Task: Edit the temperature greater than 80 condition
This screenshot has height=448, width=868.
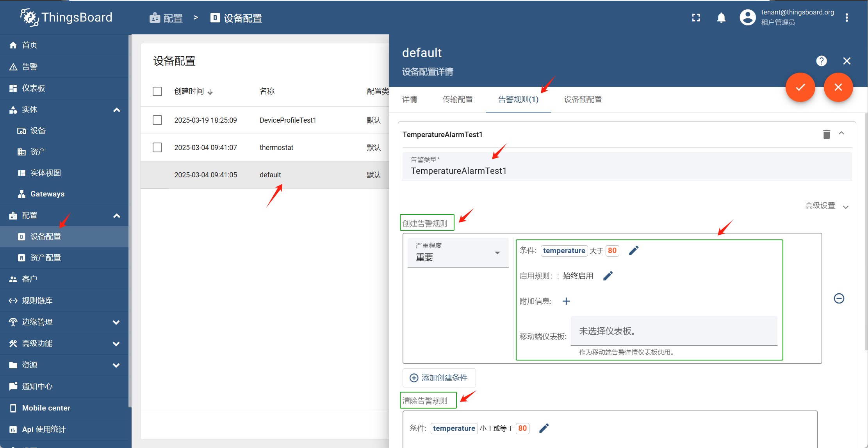Action: coord(634,250)
